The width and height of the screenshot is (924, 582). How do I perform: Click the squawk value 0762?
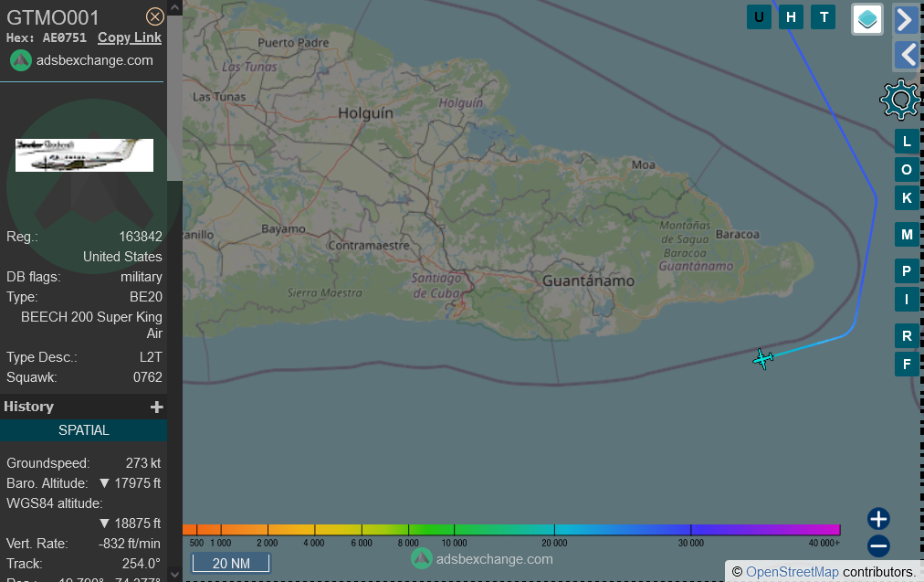(x=147, y=377)
